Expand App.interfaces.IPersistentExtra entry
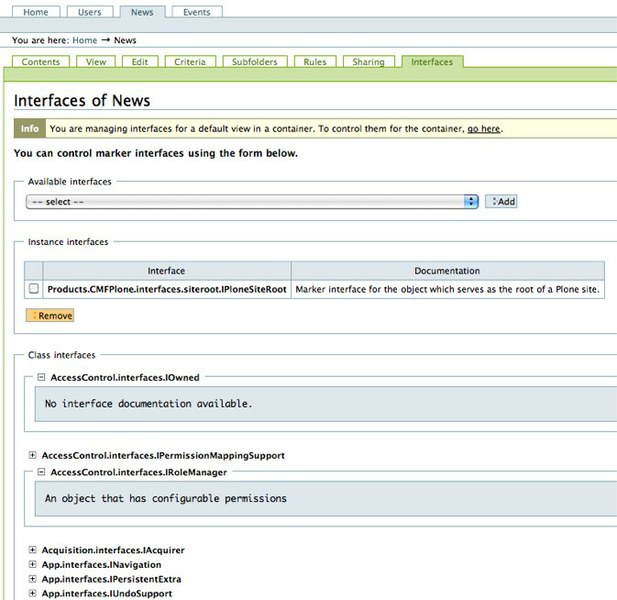 tap(33, 579)
